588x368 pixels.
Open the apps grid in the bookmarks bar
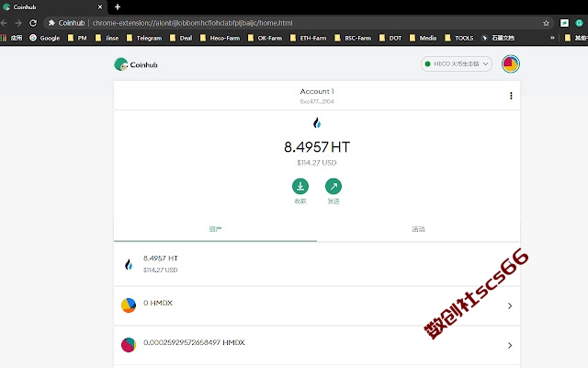pyautogui.click(x=4, y=38)
